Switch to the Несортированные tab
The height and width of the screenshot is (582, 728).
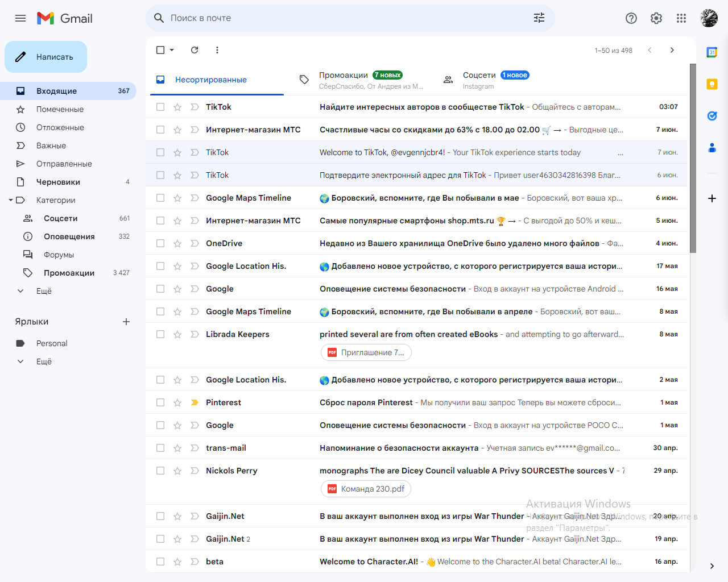[217, 80]
